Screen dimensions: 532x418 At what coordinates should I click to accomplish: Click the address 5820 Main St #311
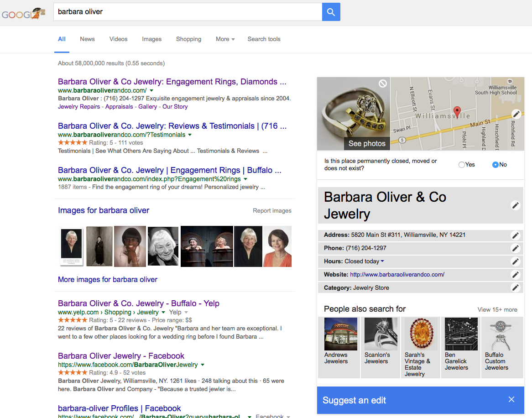408,235
